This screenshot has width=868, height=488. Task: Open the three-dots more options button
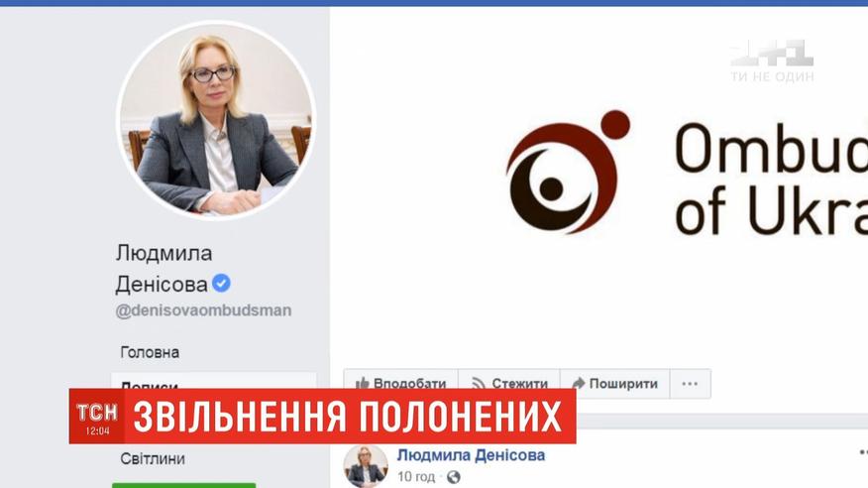690,383
